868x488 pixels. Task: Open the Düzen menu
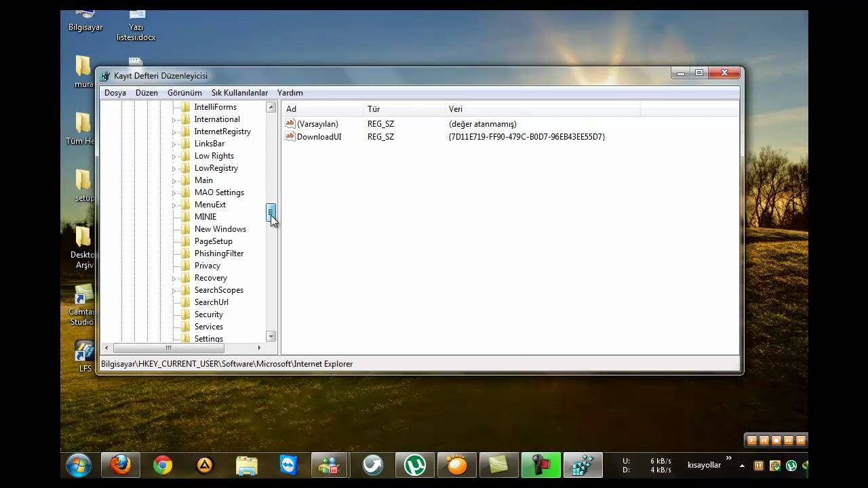[146, 93]
